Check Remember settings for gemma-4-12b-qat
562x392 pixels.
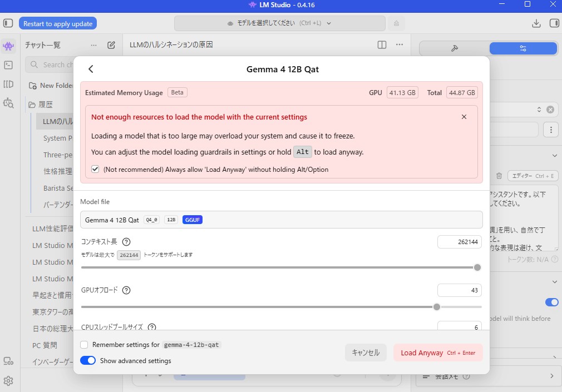[x=84, y=345]
